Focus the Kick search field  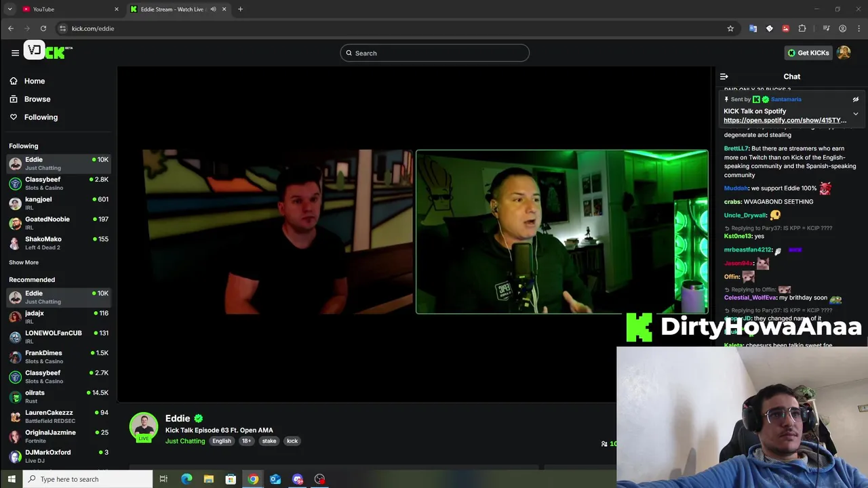[435, 53]
